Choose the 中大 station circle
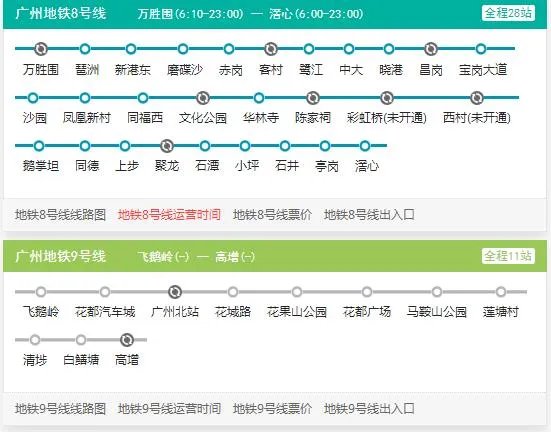This screenshot has width=551, height=432. coord(349,49)
